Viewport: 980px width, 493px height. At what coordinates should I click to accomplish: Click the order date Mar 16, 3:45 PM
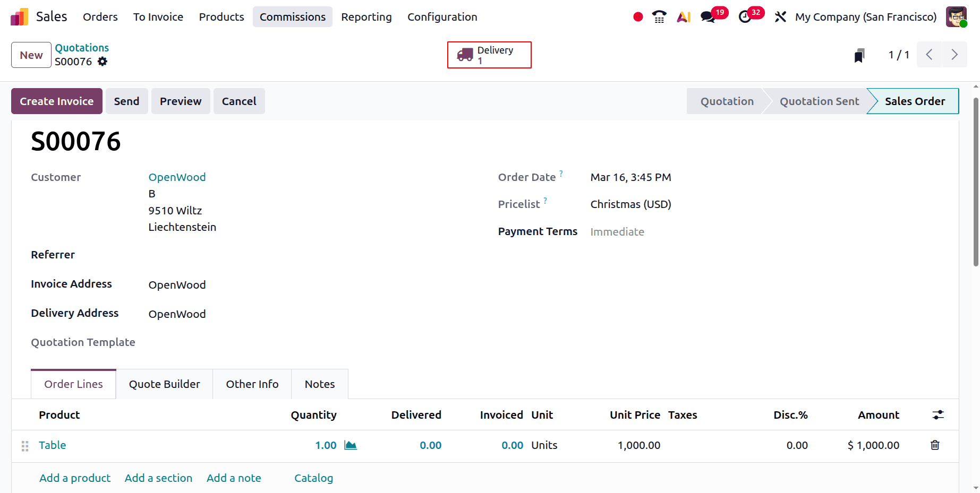click(630, 177)
